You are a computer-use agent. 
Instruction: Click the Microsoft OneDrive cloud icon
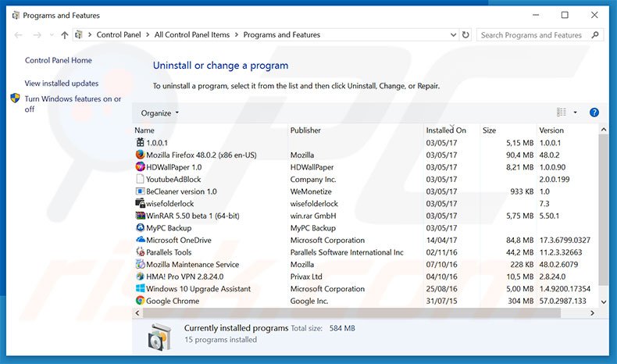pos(140,240)
